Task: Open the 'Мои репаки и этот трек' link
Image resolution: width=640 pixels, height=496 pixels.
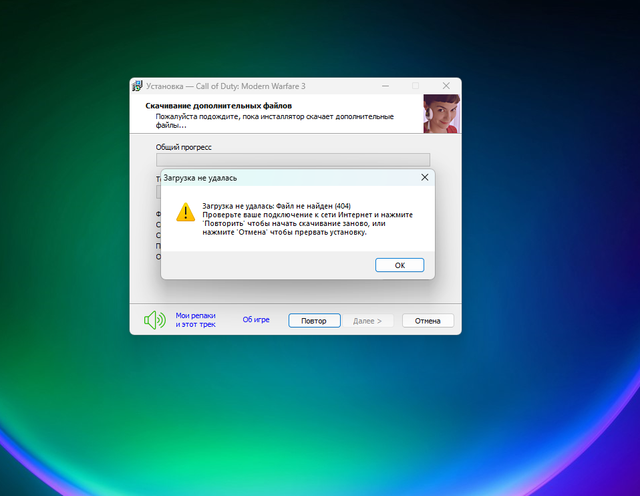Action: 196,320
